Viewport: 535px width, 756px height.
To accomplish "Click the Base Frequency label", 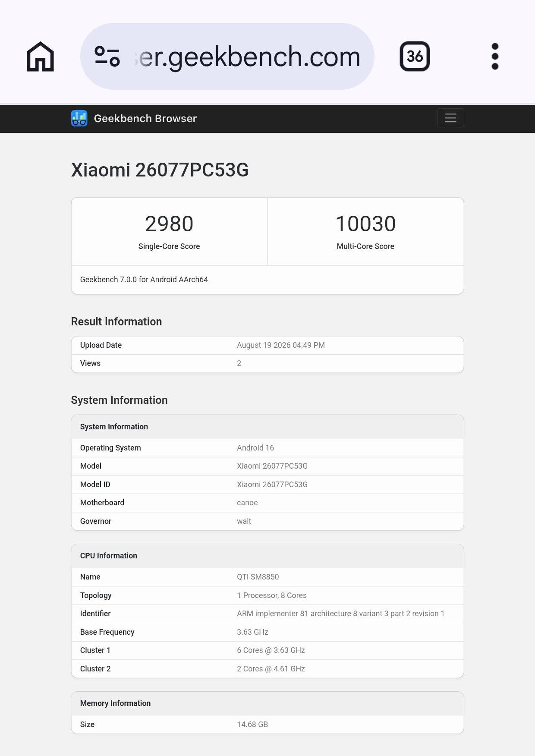I will 107,632.
